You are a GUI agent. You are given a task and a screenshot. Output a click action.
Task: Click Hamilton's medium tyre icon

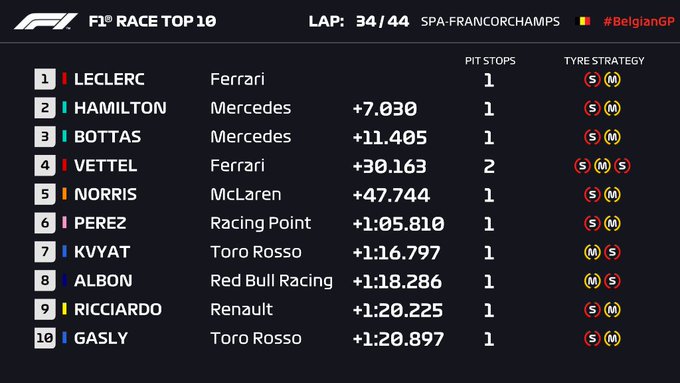pos(612,108)
